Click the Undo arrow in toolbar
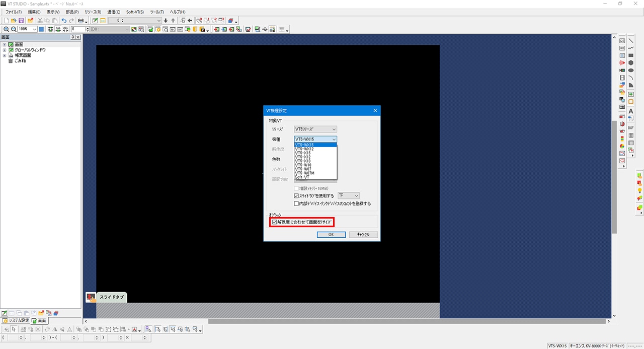Screen dimensions: 644x349 pyautogui.click(x=64, y=21)
